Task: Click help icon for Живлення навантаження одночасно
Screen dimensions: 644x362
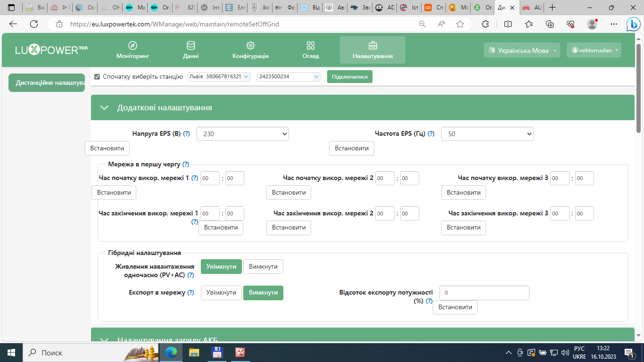Action: pyautogui.click(x=190, y=275)
